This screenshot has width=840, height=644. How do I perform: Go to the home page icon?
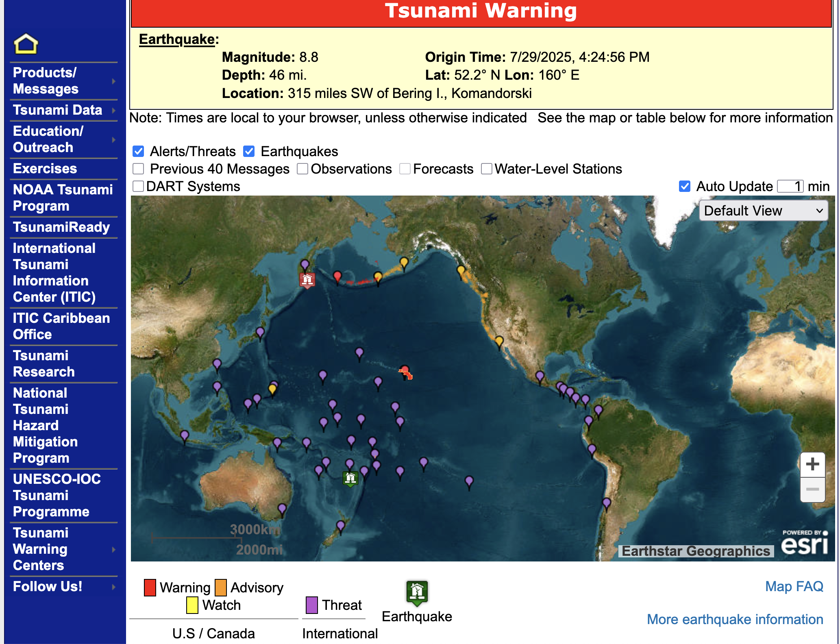26,44
